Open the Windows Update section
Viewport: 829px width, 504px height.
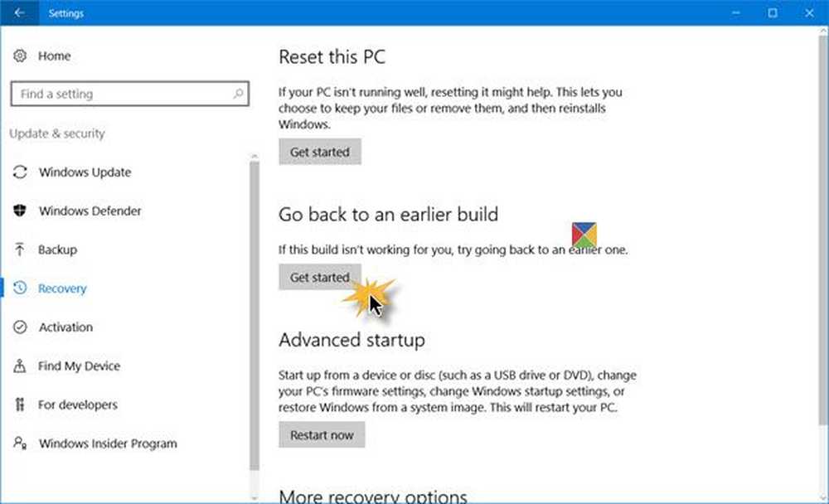(x=85, y=172)
